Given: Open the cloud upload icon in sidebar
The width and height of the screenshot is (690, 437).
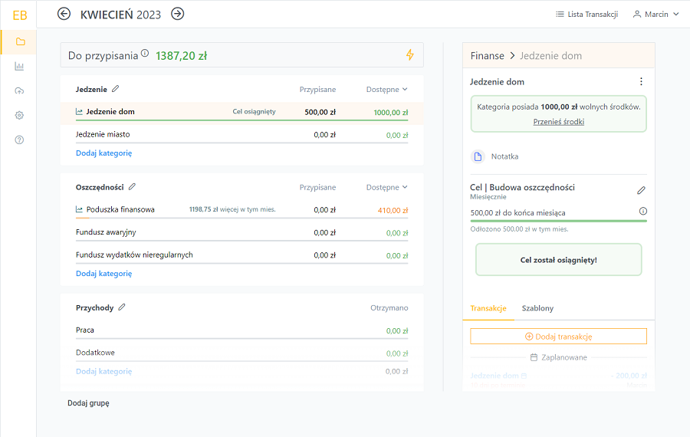Looking at the screenshot, I should click(19, 91).
